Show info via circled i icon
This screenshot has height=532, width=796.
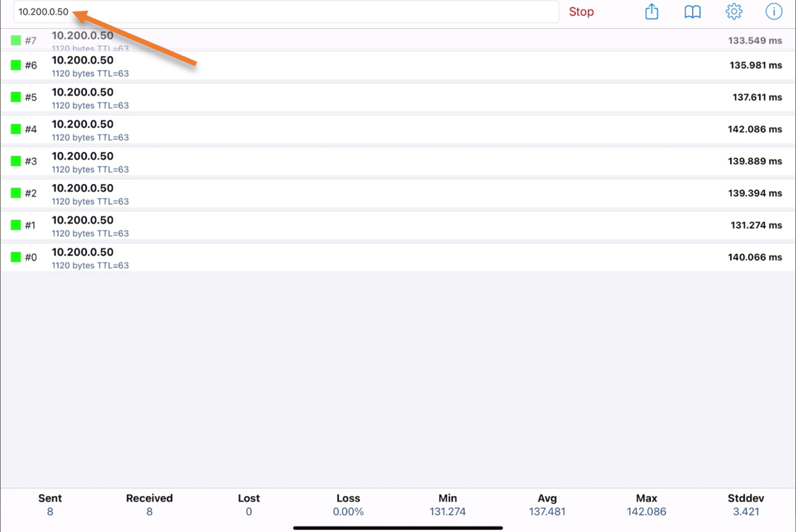[774, 12]
